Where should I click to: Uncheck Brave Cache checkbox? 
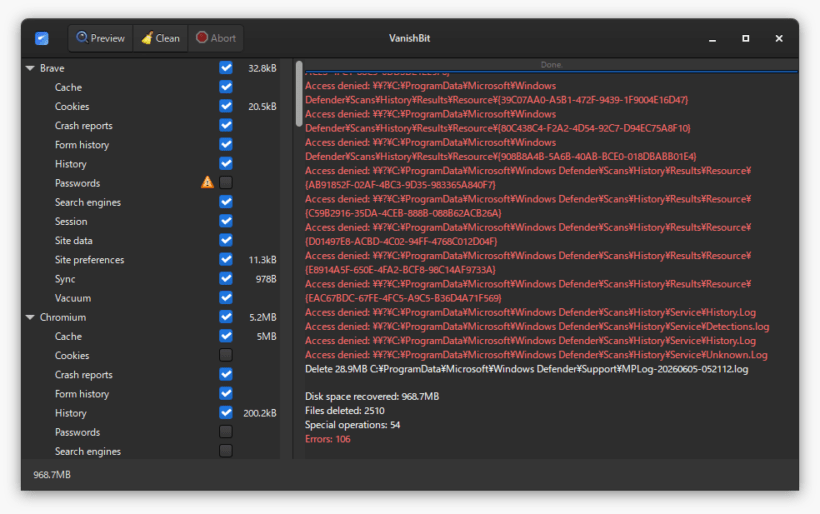pyautogui.click(x=226, y=87)
